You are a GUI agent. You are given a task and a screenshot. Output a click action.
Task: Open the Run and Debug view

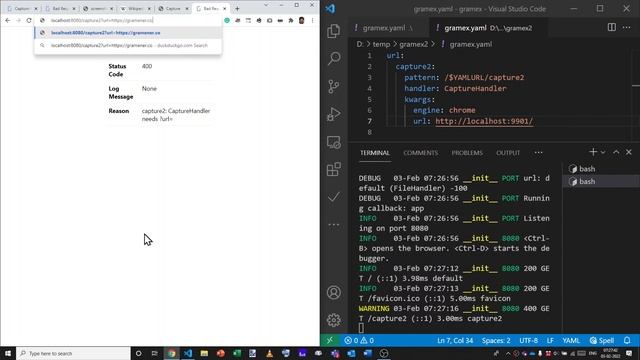pos(333,114)
